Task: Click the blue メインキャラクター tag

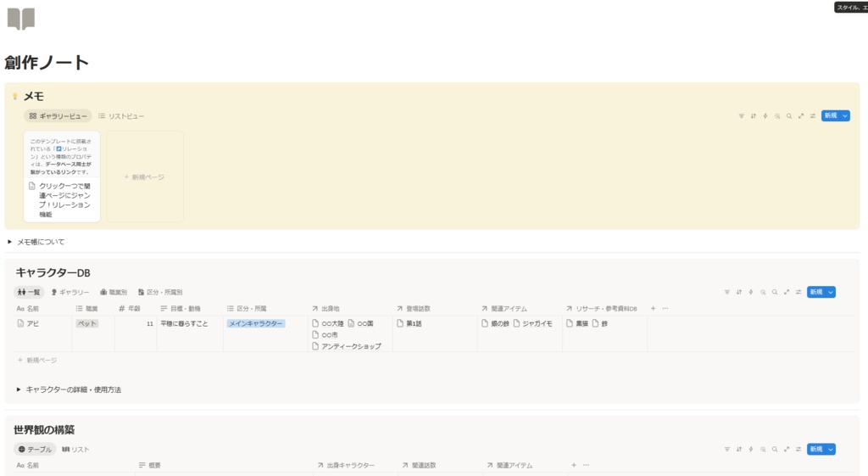Action: (256, 323)
